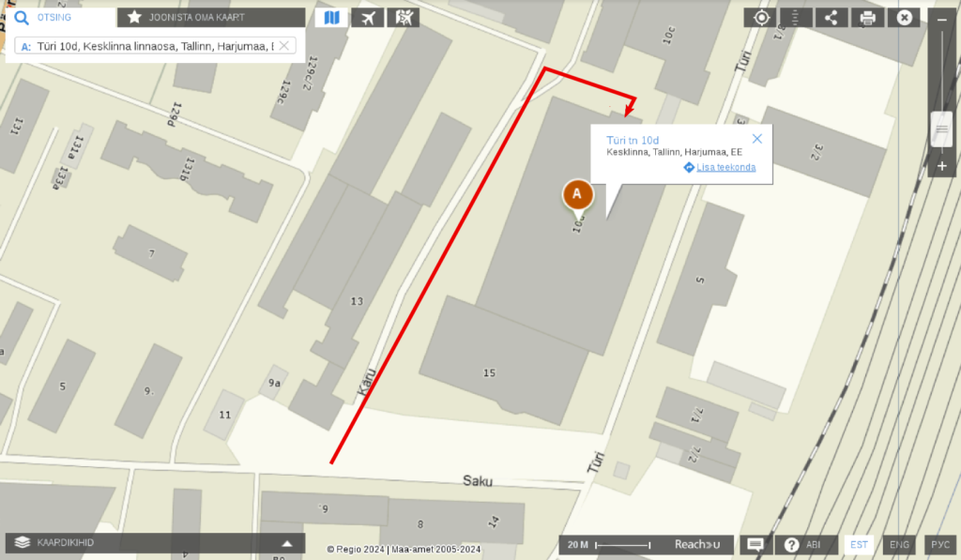Select the map view icon
The height and width of the screenshot is (560, 961).
click(331, 18)
